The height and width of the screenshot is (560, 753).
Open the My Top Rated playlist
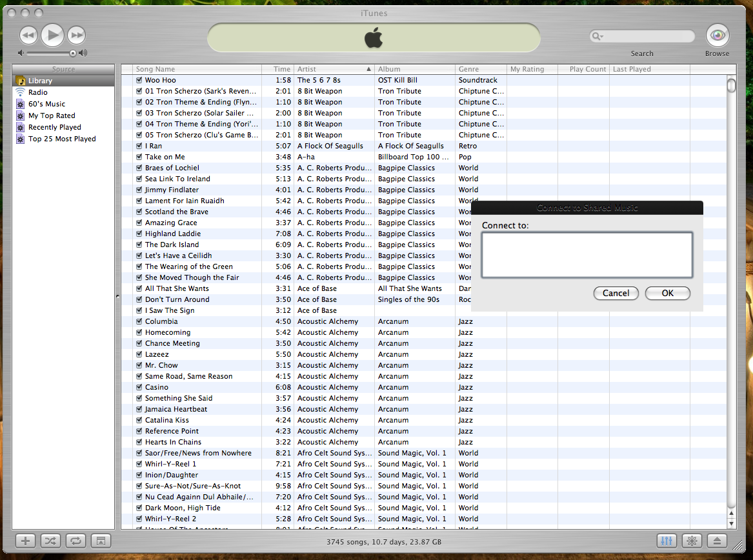pos(63,115)
